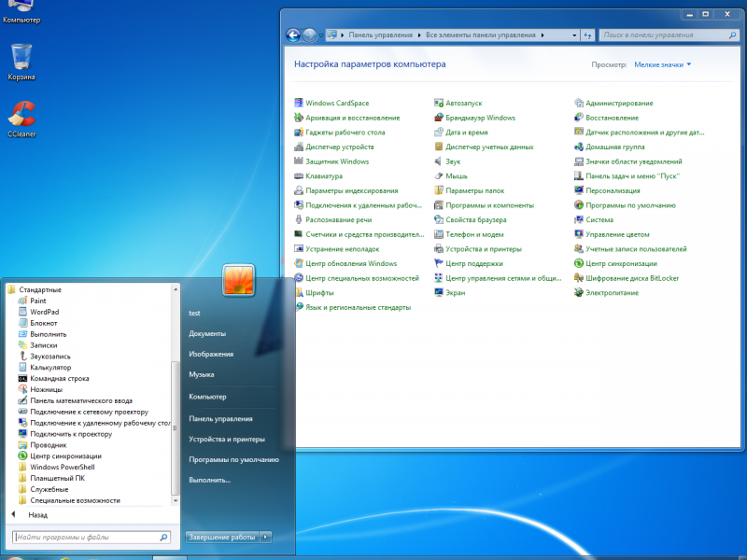Open the Программы и компоненты icon
The width and height of the screenshot is (747, 560).
click(x=439, y=205)
